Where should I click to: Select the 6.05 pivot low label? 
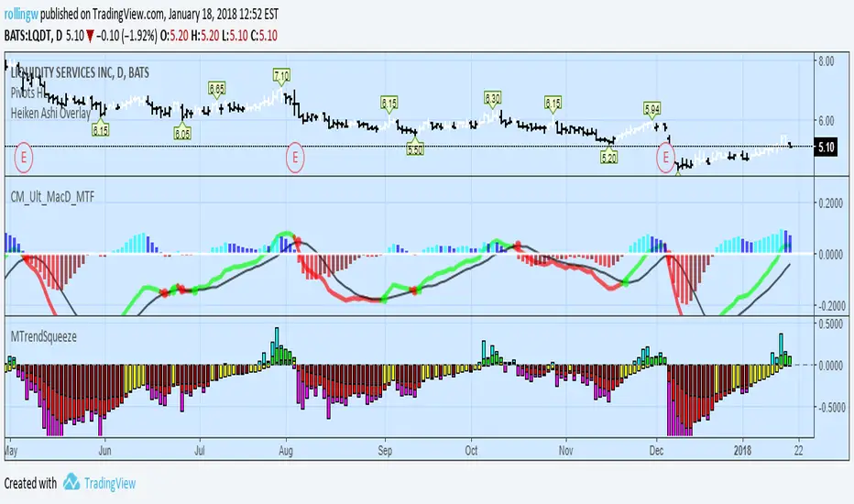pyautogui.click(x=182, y=134)
